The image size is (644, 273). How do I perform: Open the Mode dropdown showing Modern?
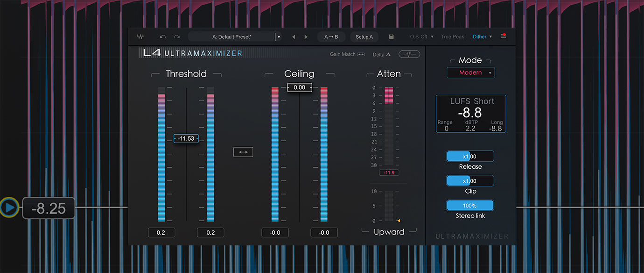[470, 72]
